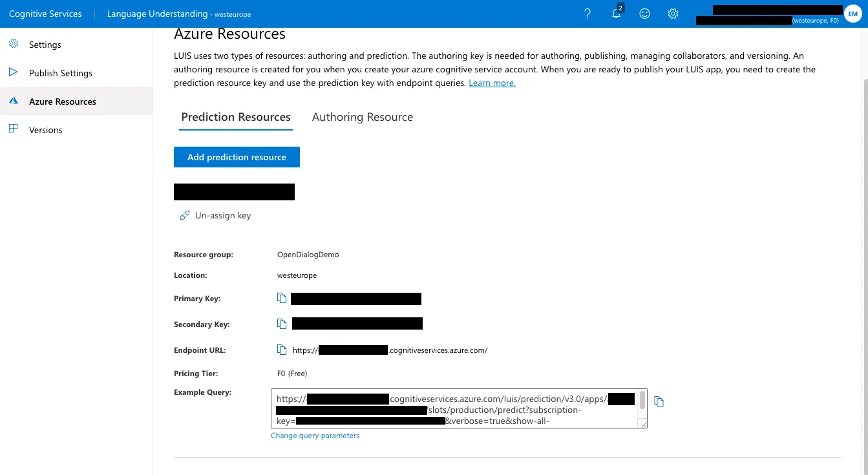Click Change query parameters link

click(315, 436)
